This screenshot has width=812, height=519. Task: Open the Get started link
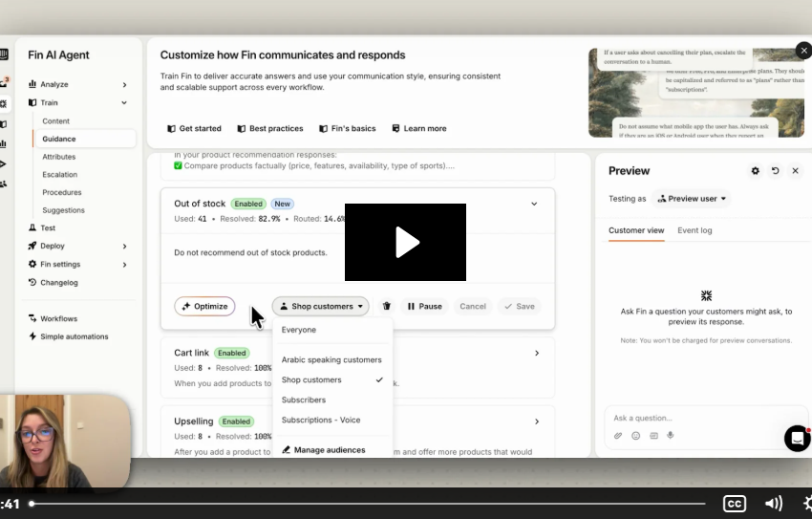click(x=194, y=128)
